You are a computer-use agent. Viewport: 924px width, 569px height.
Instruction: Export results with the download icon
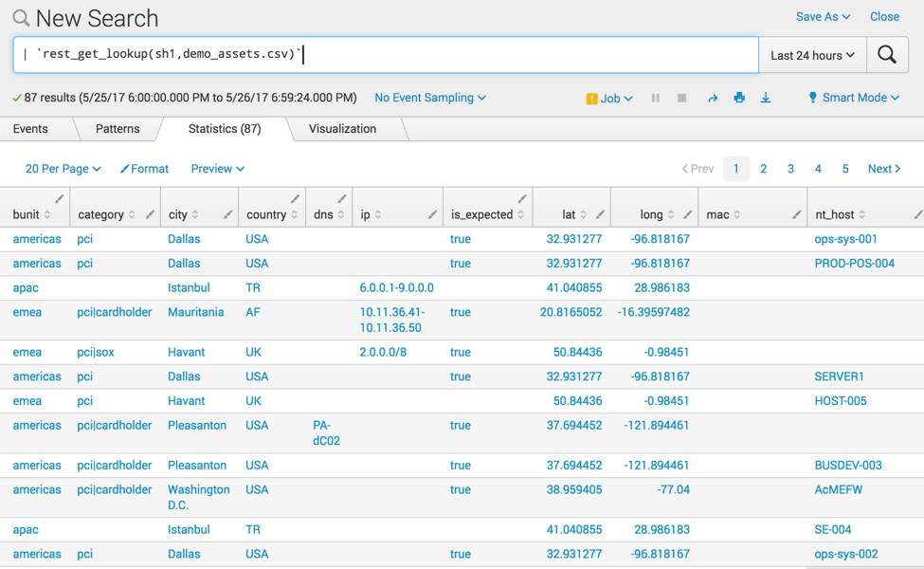click(x=766, y=98)
